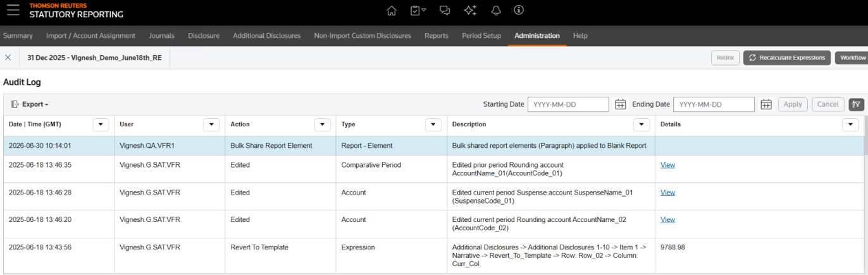868x275 pixels.
Task: Close the 31 Dec 2025 entity tab
Action: point(8,58)
